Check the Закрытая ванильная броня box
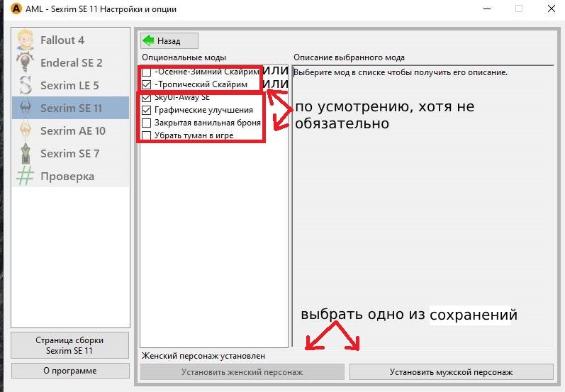This screenshot has width=565, height=392. (x=146, y=123)
